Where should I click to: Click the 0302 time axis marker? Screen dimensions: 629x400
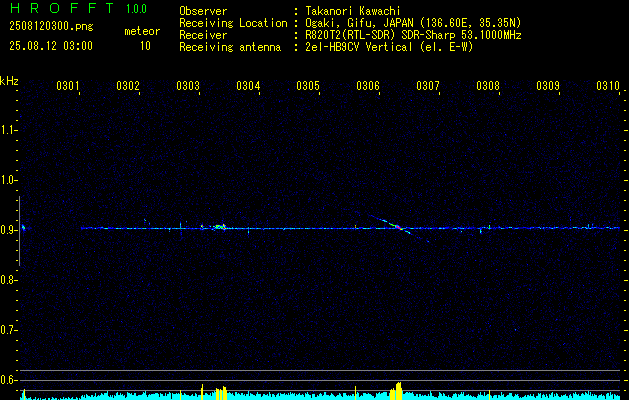click(x=128, y=85)
